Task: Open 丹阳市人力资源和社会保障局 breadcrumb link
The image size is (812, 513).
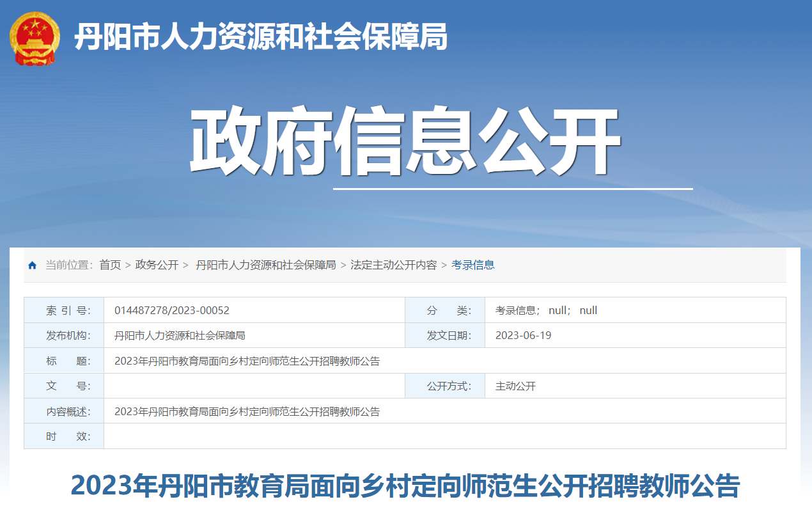Action: coord(265,265)
